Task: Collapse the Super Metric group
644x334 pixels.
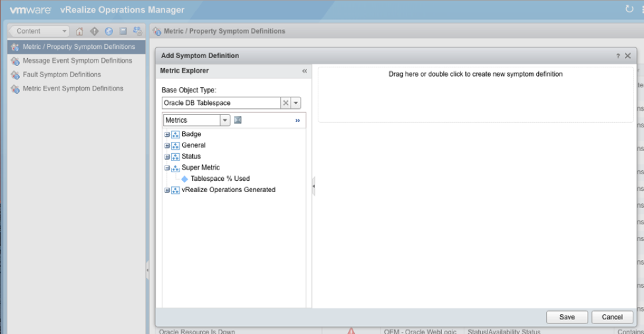Action: pos(167,168)
